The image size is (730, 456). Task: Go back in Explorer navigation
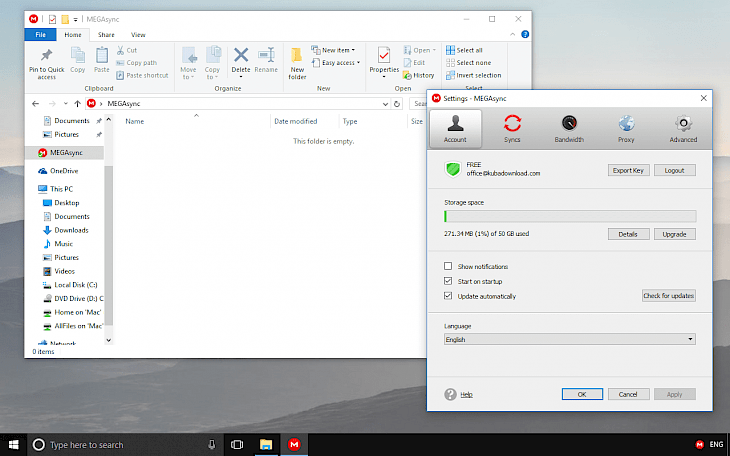tap(35, 103)
